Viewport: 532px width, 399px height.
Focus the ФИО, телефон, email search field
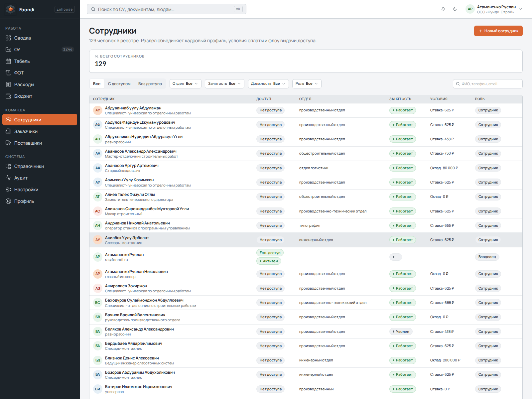coord(487,84)
